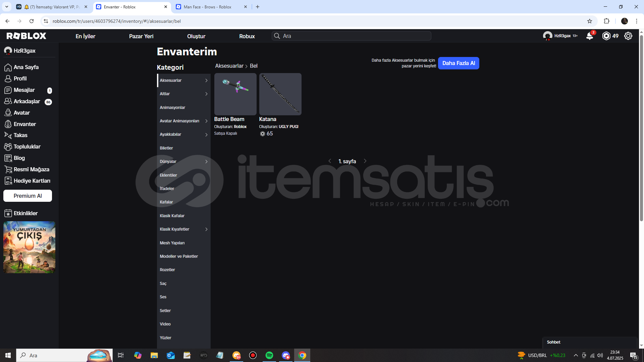Switch to Man Face - Brows tab

coord(212,7)
